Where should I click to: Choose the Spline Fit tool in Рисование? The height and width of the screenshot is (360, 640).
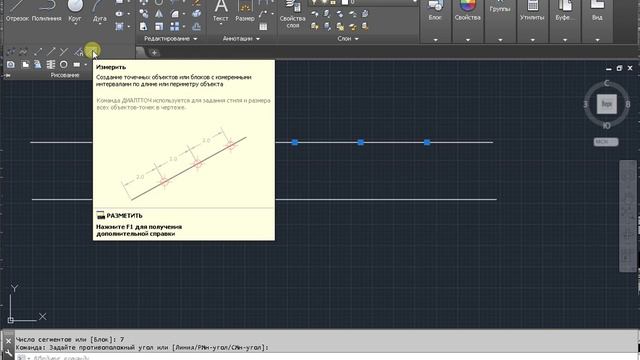point(11,52)
